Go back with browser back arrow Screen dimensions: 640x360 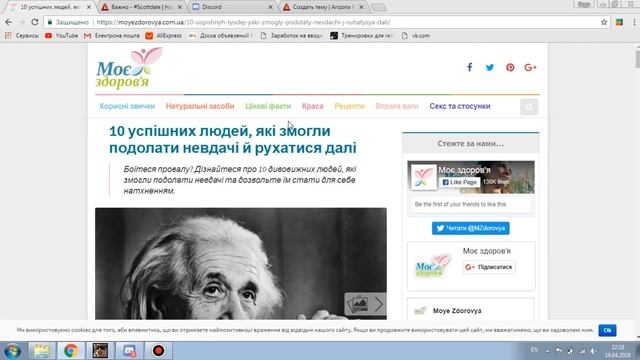pos(9,22)
